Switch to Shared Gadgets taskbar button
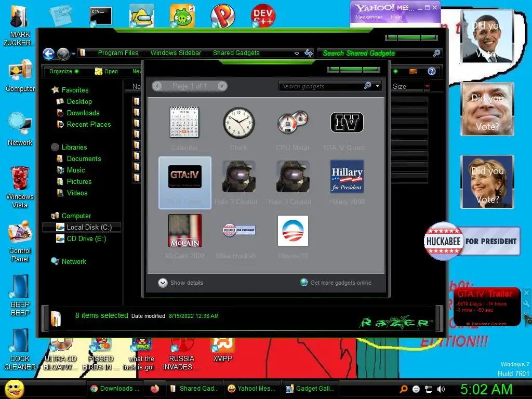Image resolution: width=532 pixels, height=399 pixels. 193,389
